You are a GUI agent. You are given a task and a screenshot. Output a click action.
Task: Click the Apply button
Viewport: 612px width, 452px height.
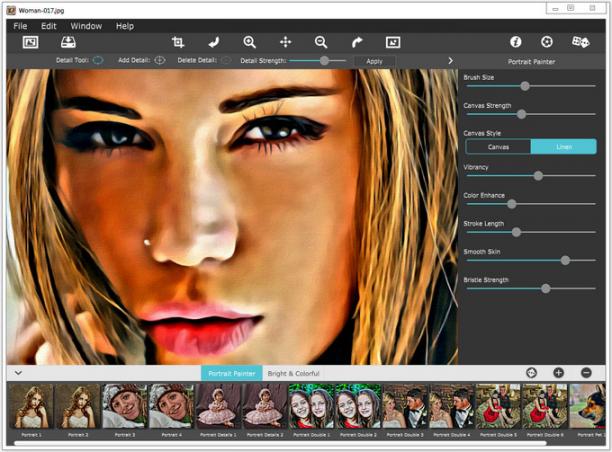(374, 61)
